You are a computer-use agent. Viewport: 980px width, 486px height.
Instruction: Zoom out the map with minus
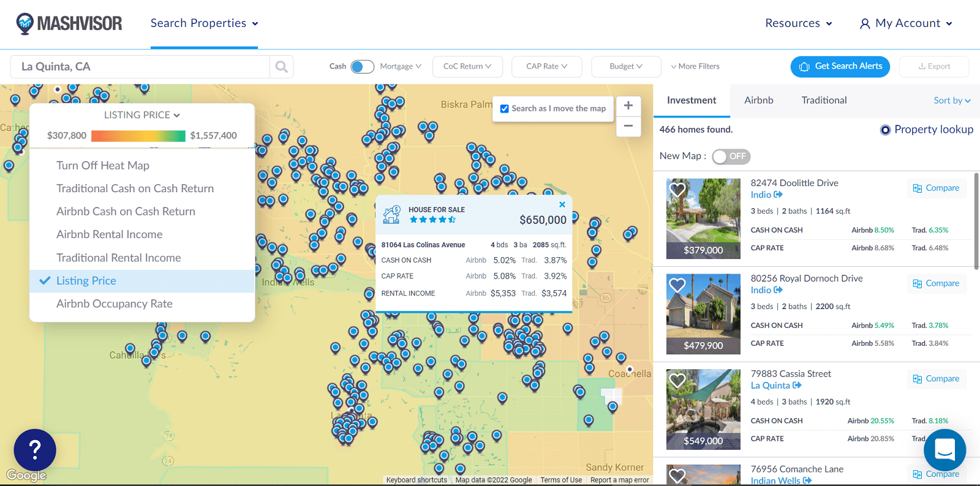[x=628, y=126]
